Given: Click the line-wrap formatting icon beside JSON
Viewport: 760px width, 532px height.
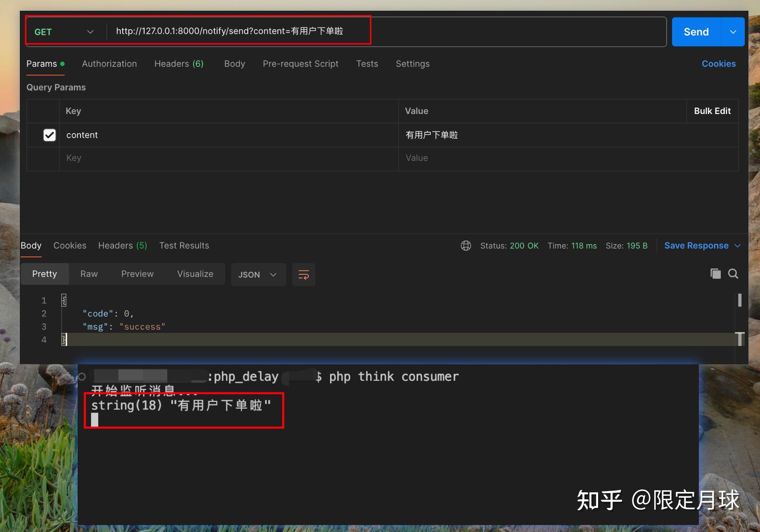Looking at the screenshot, I should (304, 274).
